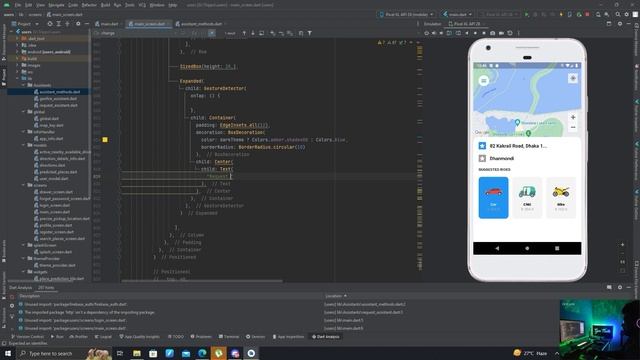Open the Problems tool window button

click(x=201, y=337)
